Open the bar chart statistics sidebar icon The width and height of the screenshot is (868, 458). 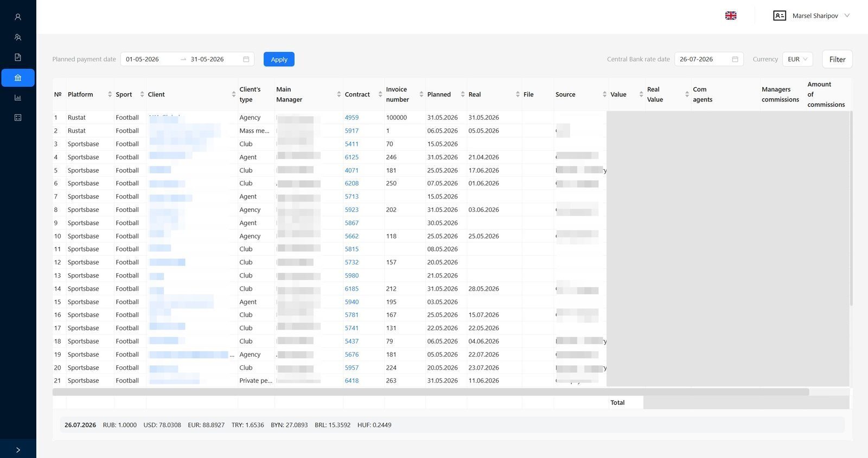pos(18,98)
